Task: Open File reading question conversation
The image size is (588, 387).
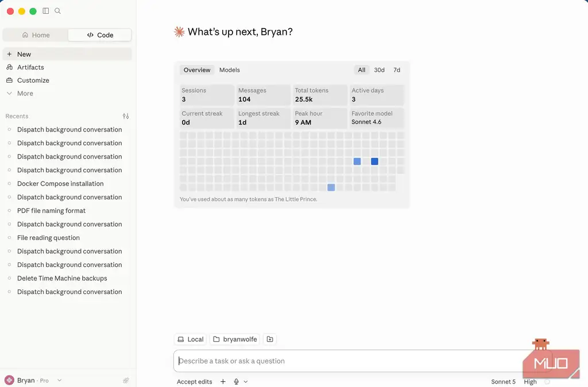Action: (x=68, y=238)
